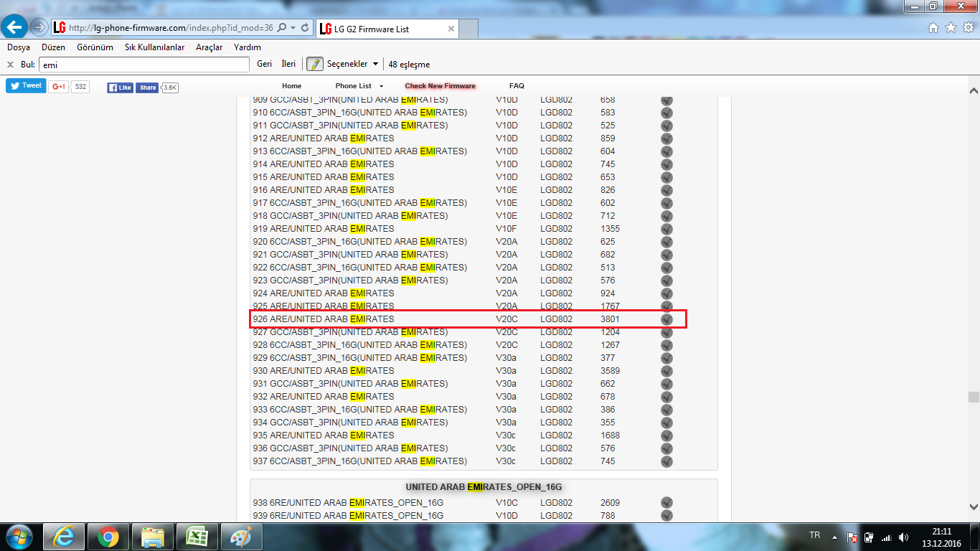Click row text 926 ARE/UNITED ARAB EMIRATES
The height and width of the screenshot is (551, 980).
tap(324, 319)
